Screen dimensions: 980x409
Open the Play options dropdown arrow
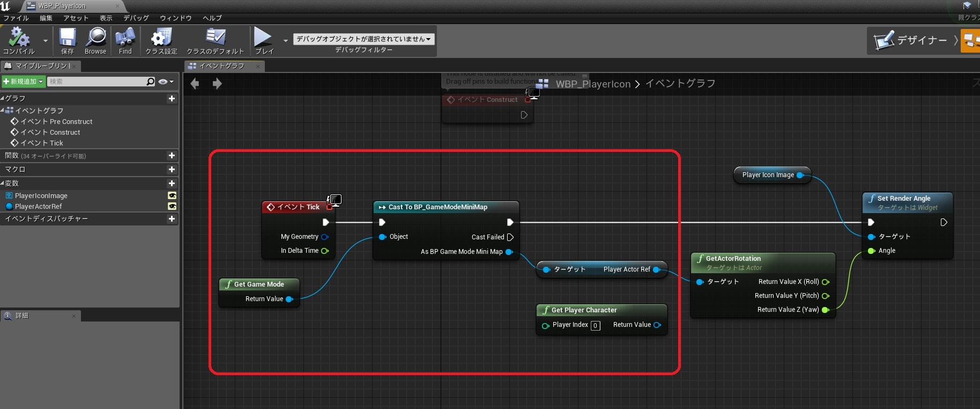click(x=286, y=41)
